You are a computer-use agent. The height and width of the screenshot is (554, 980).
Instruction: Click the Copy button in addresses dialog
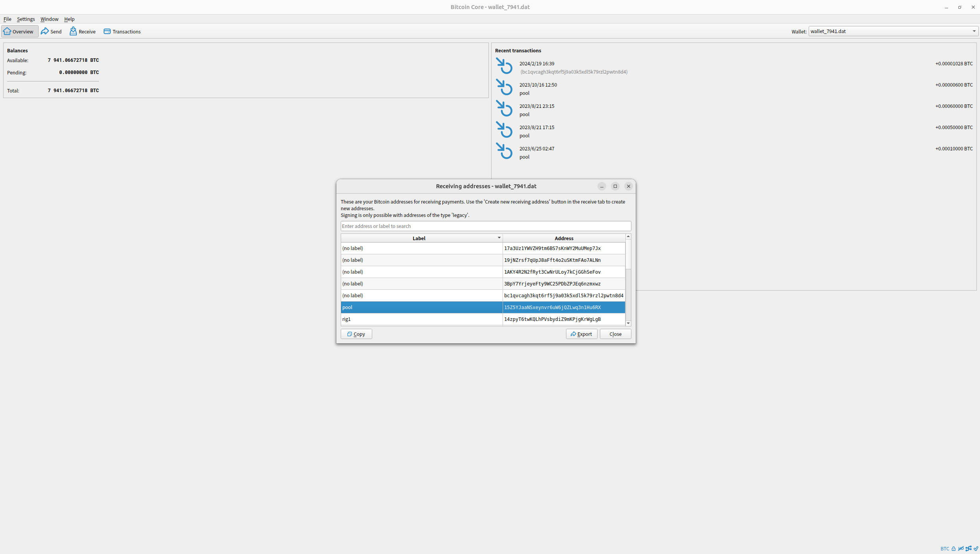point(356,334)
